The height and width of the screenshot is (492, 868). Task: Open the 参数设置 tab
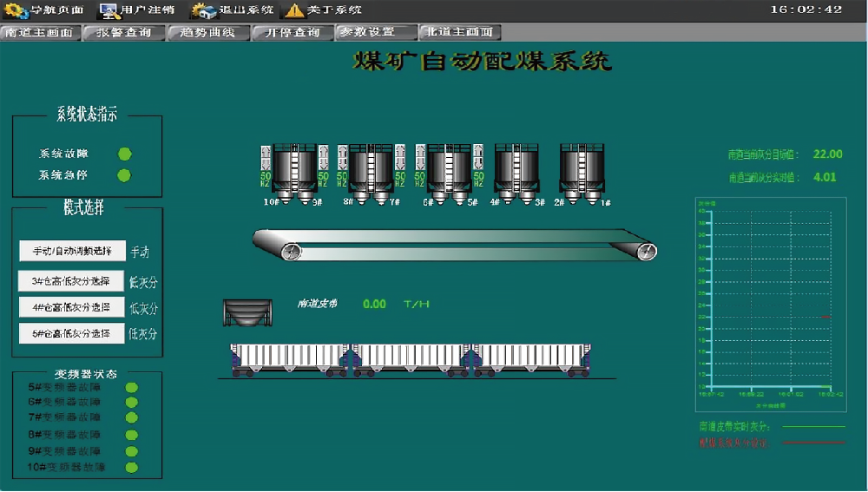pyautogui.click(x=376, y=33)
